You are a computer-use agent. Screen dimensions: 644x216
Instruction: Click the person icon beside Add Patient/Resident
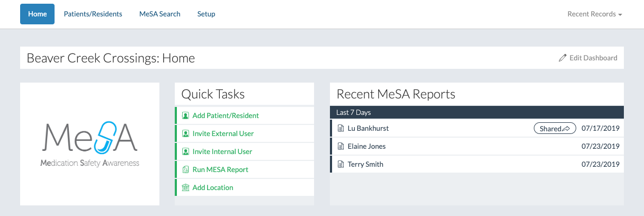(x=185, y=115)
